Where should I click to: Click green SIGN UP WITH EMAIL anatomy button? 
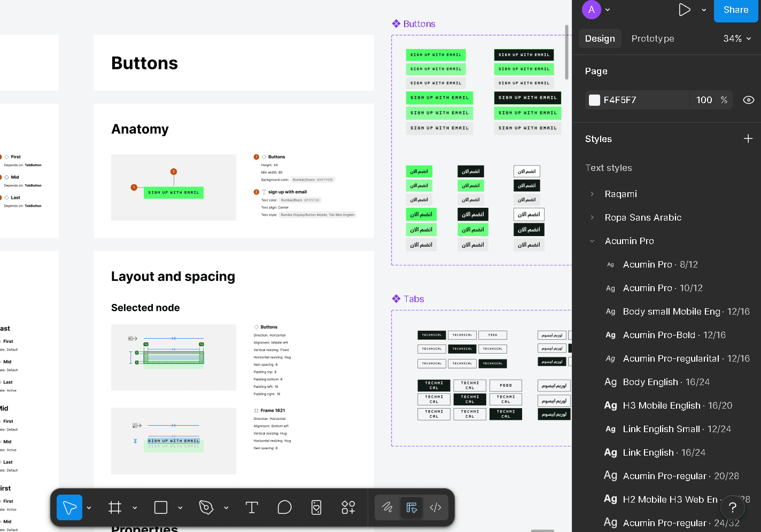tap(174, 192)
